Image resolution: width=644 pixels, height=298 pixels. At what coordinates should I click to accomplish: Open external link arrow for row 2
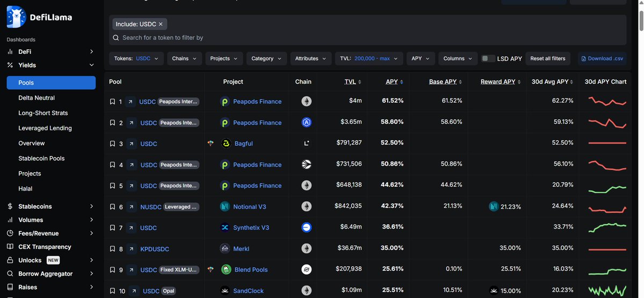coord(132,123)
